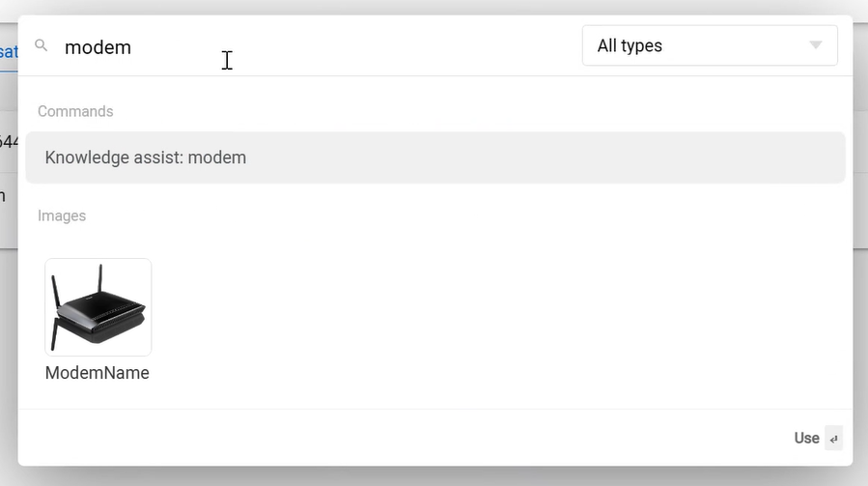Click the word modem in search box
The height and width of the screenshot is (486, 868).
pos(98,47)
